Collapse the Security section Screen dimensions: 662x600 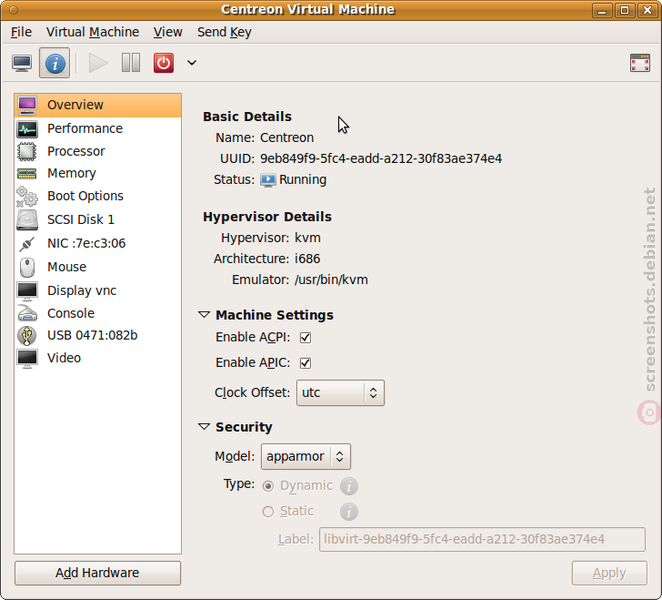tap(204, 427)
